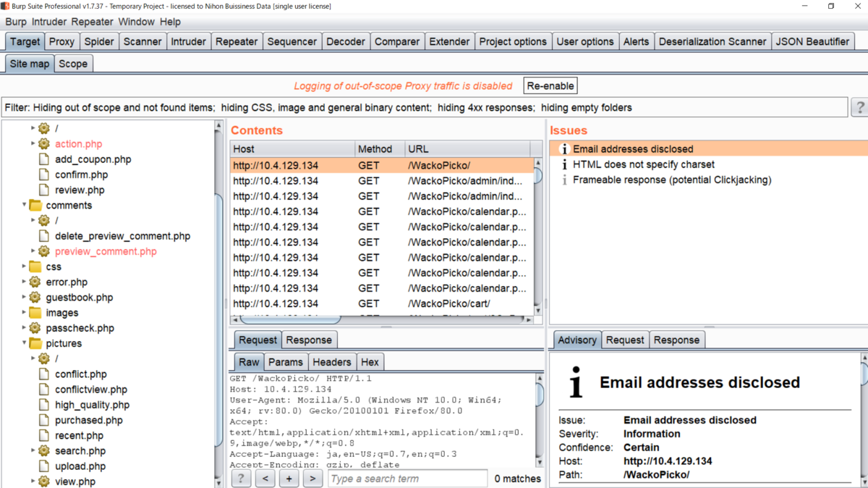Click the gear icon beside view.php
The height and width of the screenshot is (488, 868).
44,481
